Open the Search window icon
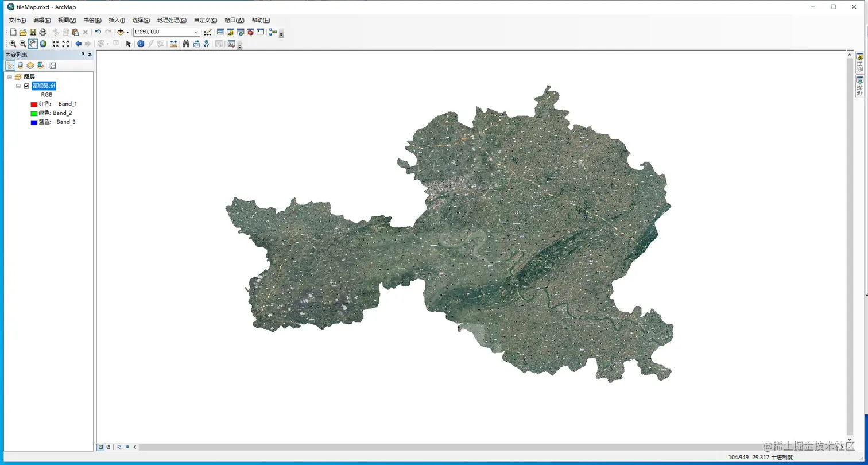Image resolution: width=868 pixels, height=465 pixels. 241,32
